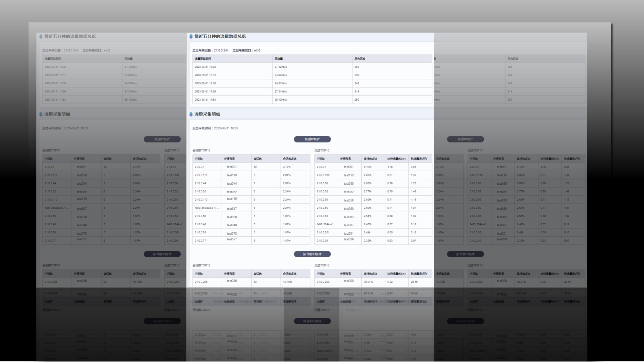Click 比特流量(Kb/s) header in highlighted source traffic table
This screenshot has width=644, height=362.
(396, 159)
